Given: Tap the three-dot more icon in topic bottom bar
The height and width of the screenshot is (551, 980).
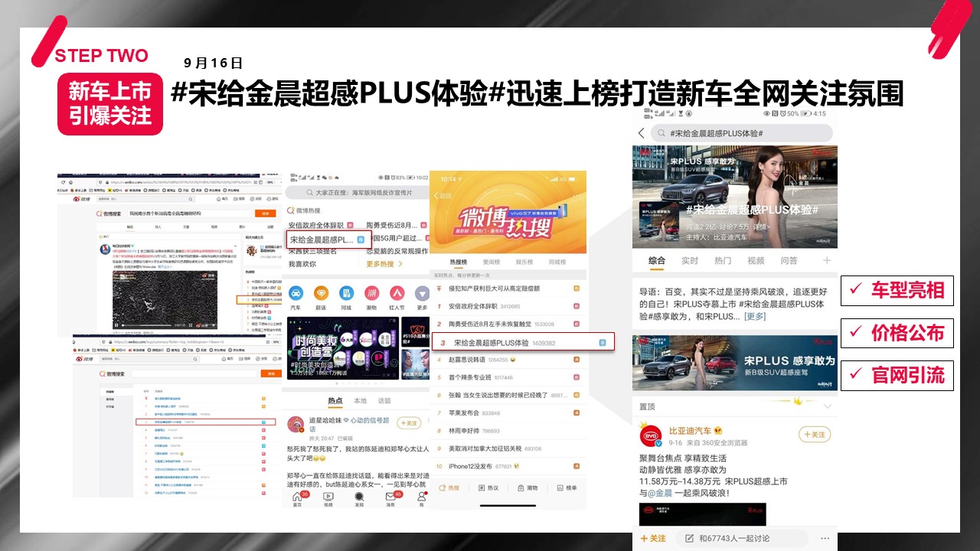Looking at the screenshot, I should pyautogui.click(x=824, y=538).
